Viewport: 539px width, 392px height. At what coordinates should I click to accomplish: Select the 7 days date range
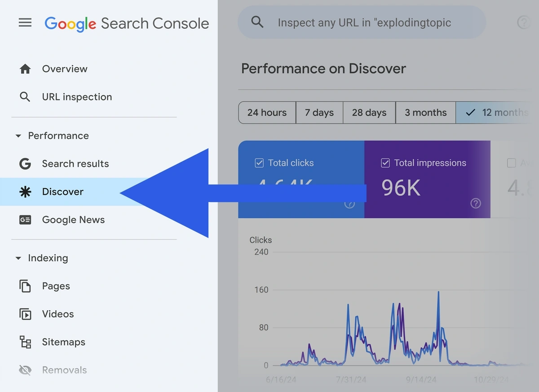click(319, 112)
